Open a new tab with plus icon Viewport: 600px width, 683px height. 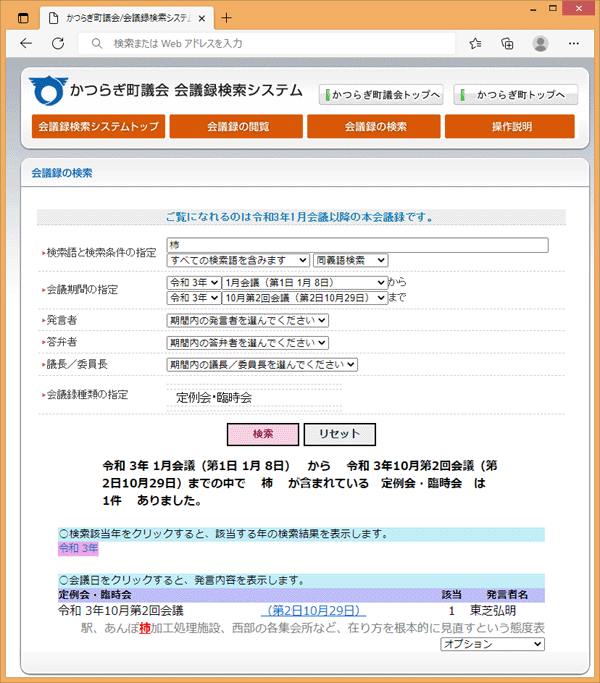[x=226, y=18]
